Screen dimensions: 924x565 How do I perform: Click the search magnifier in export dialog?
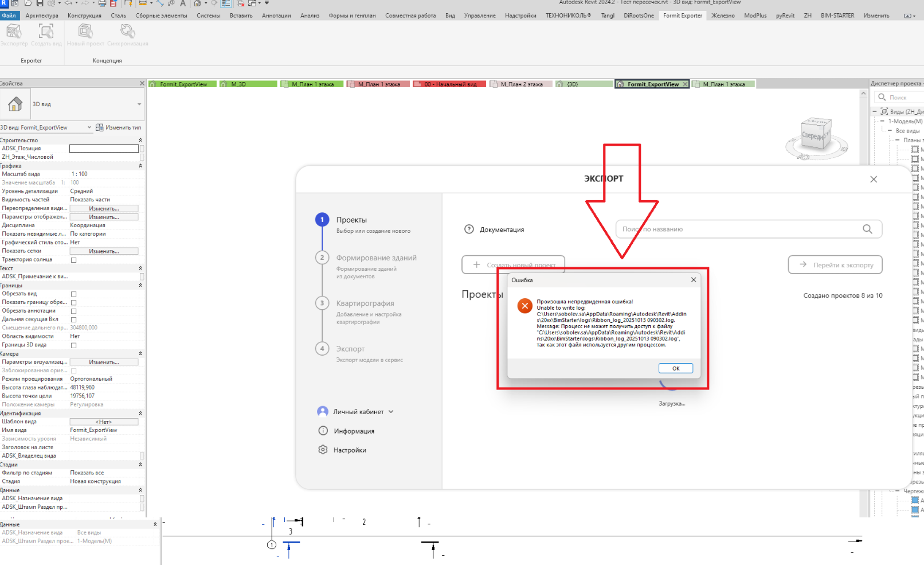click(867, 229)
